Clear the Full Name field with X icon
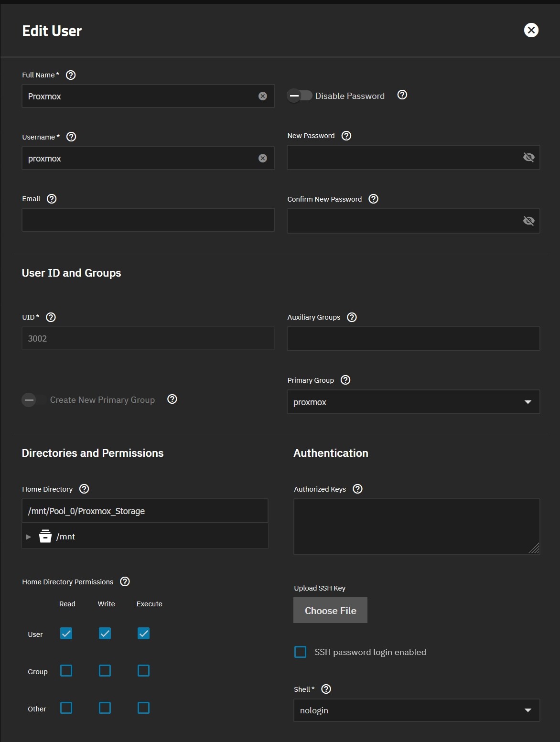Image resolution: width=560 pixels, height=742 pixels. [x=263, y=96]
